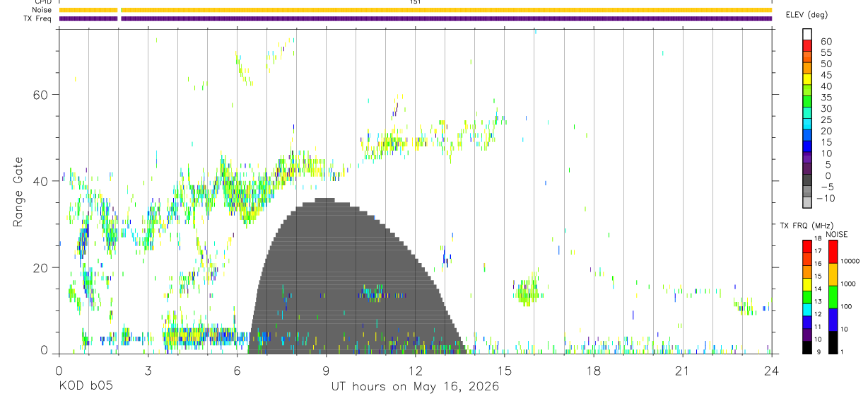Click ELEV colorbar label '35'
868x401 pixels.
click(826, 98)
